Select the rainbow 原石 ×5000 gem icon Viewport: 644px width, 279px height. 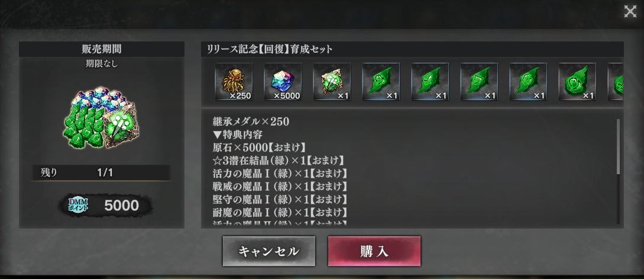(x=283, y=82)
